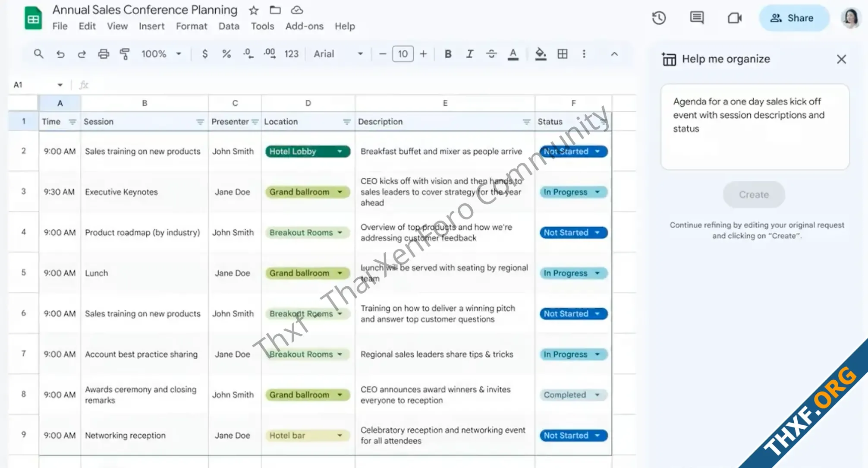Apply bold formatting
The height and width of the screenshot is (468, 868).
(448, 54)
